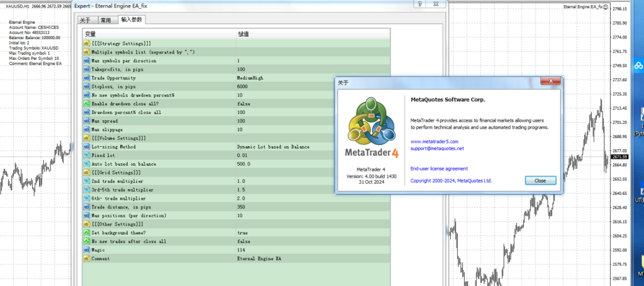Image resolution: width=644 pixels, height=286 pixels.
Task: Click Version: 4.00 build 1430 text
Action: click(371, 176)
